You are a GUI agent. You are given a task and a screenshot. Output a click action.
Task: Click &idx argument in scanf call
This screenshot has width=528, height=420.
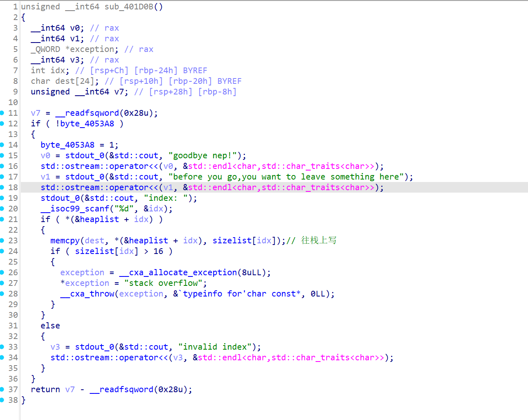click(x=153, y=209)
